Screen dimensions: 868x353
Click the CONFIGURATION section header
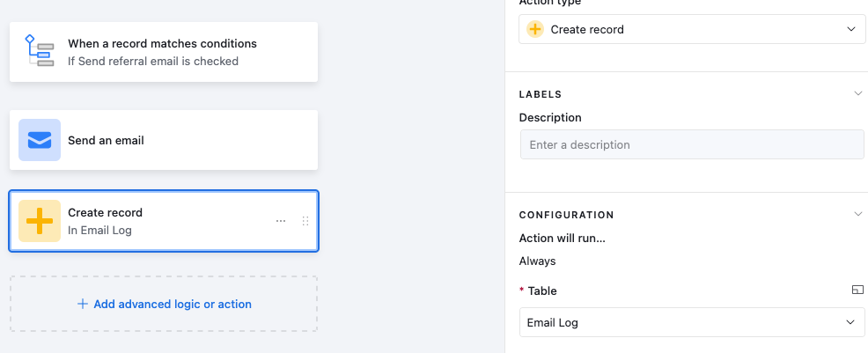point(566,215)
